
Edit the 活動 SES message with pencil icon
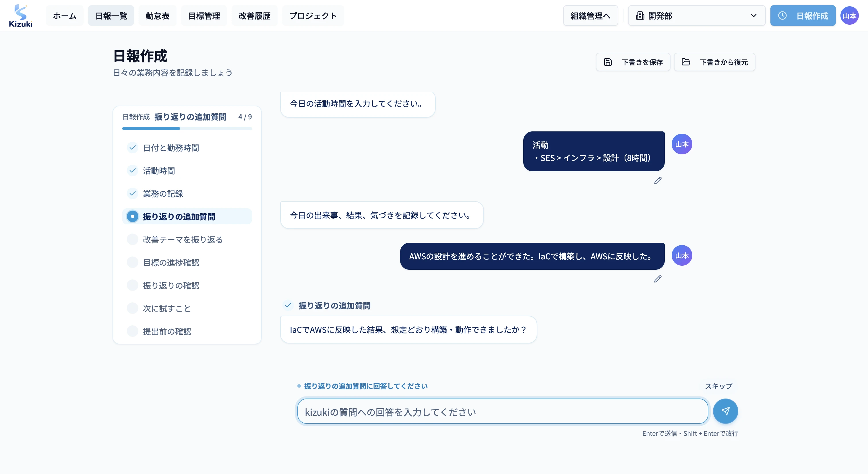click(658, 181)
